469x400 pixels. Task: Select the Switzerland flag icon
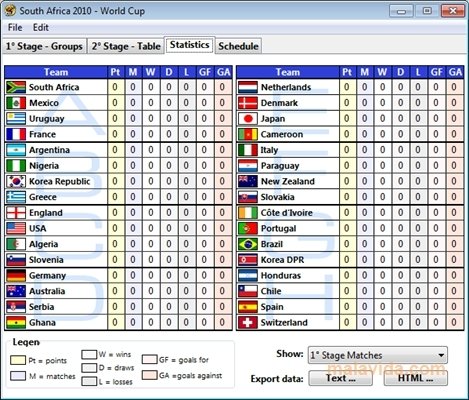click(248, 323)
